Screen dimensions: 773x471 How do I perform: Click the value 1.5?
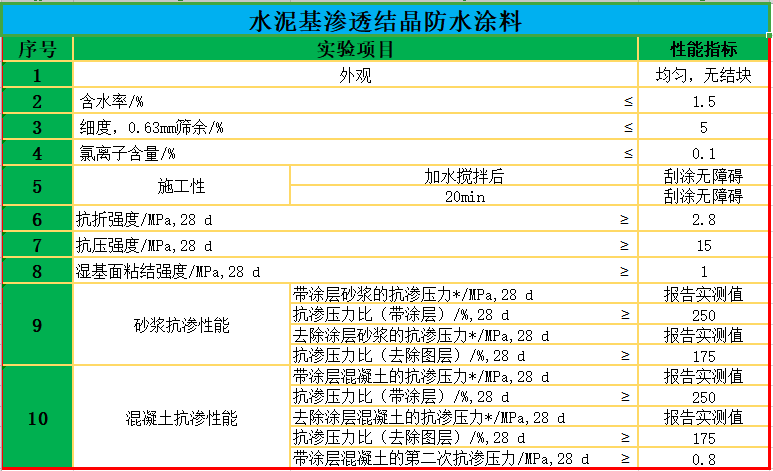pos(703,101)
